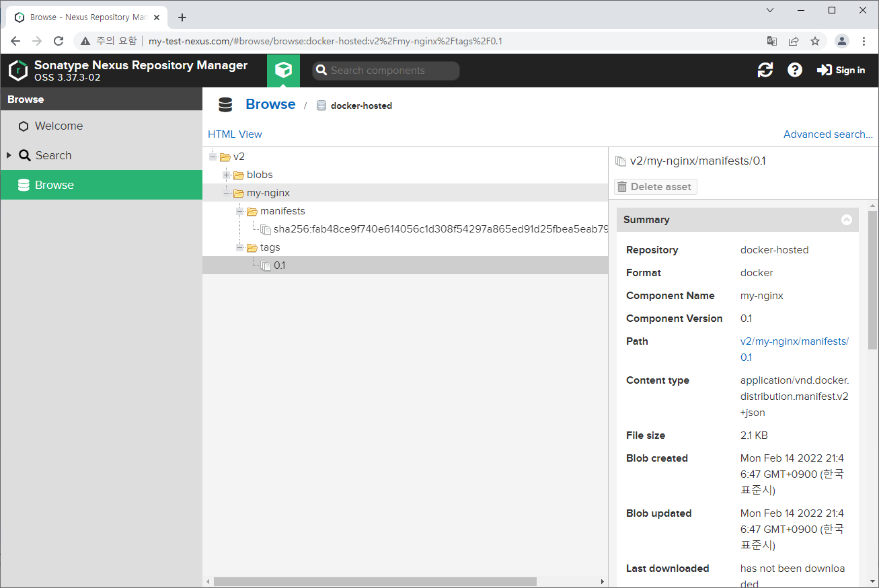The height and width of the screenshot is (588, 879).
Task: Click the Summary panel header
Action: (x=738, y=220)
